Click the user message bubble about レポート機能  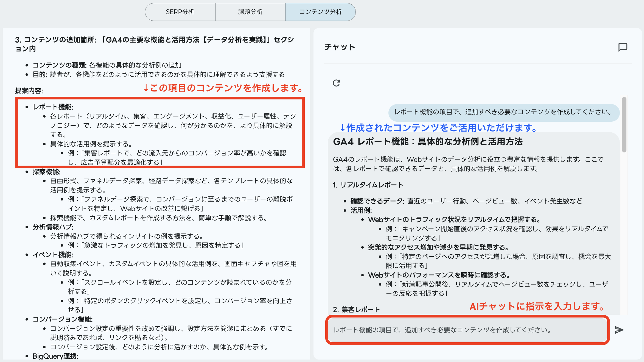(x=504, y=112)
